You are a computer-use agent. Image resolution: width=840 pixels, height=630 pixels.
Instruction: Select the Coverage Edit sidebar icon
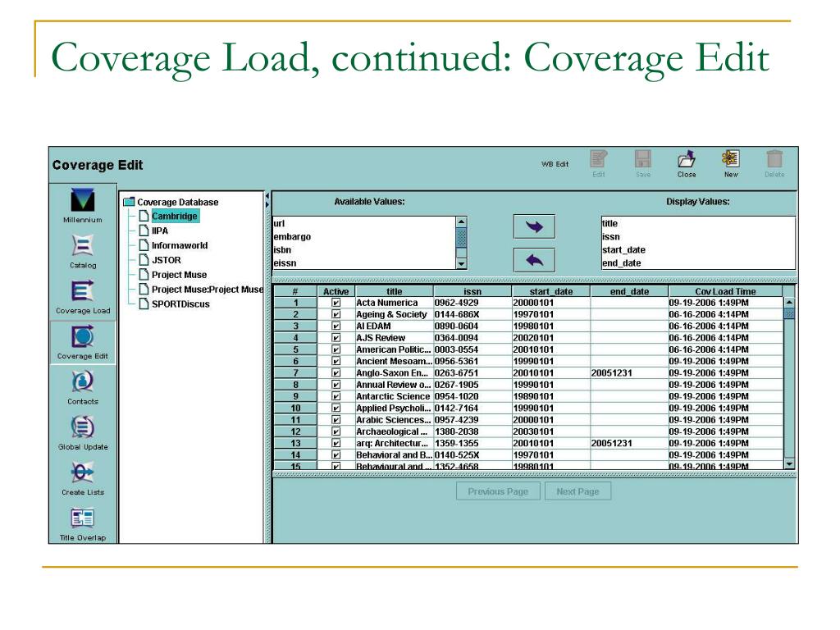pos(83,336)
